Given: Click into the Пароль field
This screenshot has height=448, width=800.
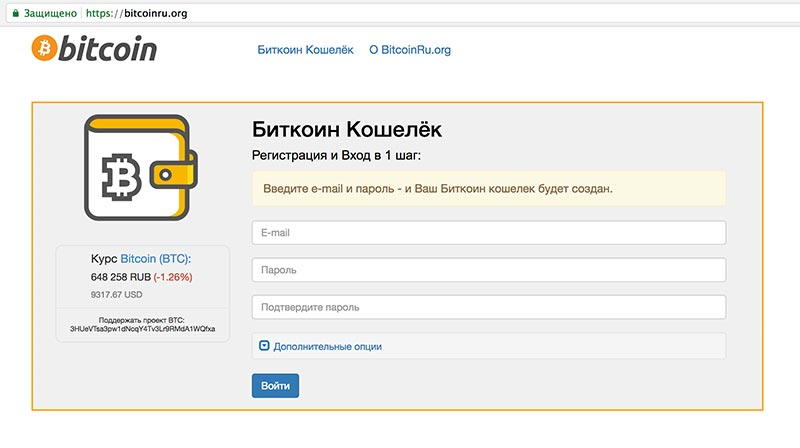Looking at the screenshot, I should point(488,270).
